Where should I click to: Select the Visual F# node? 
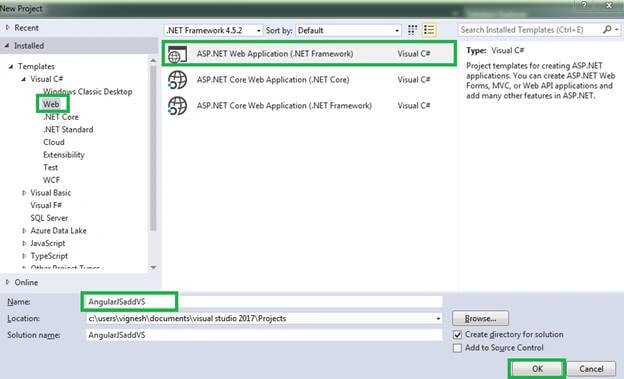(x=46, y=205)
